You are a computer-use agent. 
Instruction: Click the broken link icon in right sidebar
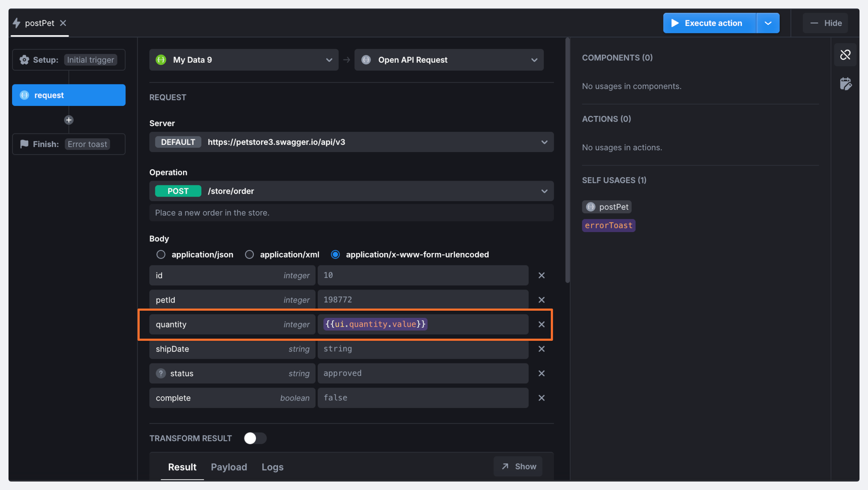point(845,55)
